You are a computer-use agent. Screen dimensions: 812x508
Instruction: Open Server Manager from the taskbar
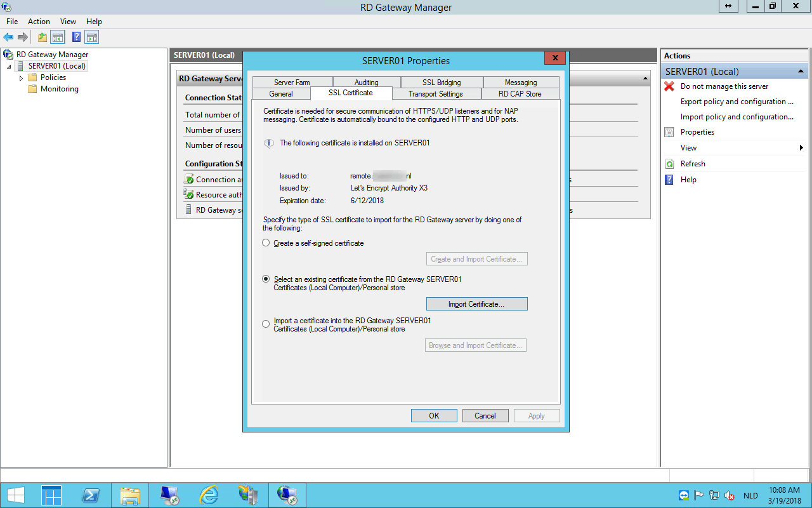coord(51,495)
